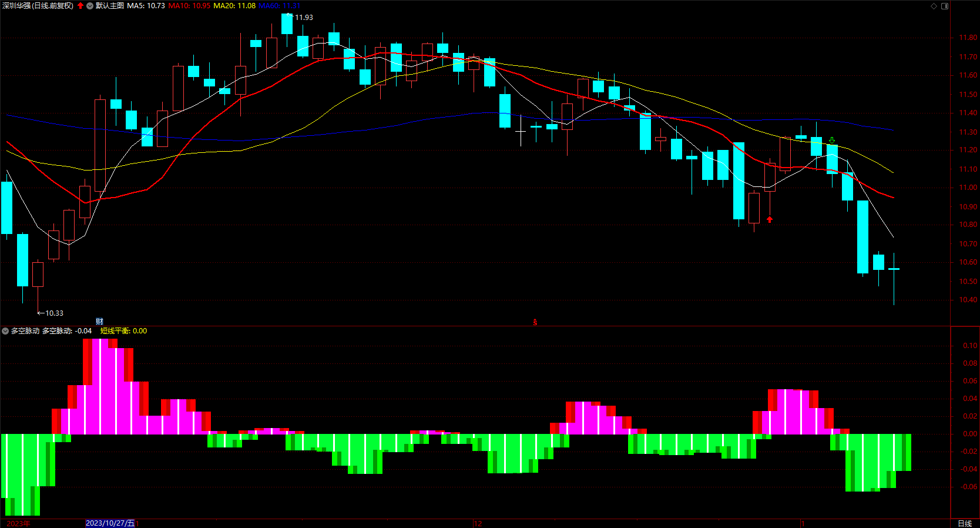Click the stock title 深圳华强(日线.前复权)

[x=38, y=6]
